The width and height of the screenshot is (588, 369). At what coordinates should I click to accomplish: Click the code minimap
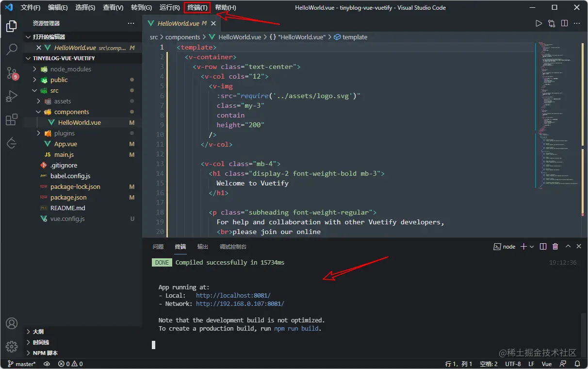(x=558, y=117)
